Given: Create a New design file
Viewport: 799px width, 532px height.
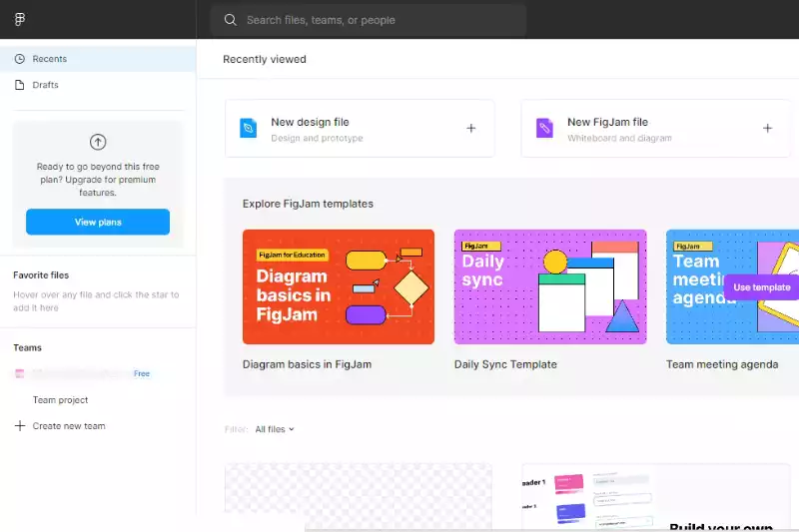Looking at the screenshot, I should pyautogui.click(x=360, y=129).
